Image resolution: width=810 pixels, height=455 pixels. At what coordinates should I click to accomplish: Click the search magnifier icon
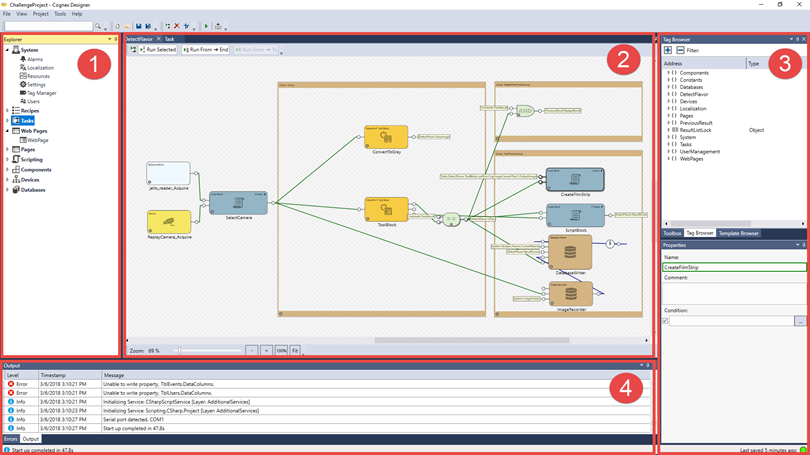coord(98,26)
